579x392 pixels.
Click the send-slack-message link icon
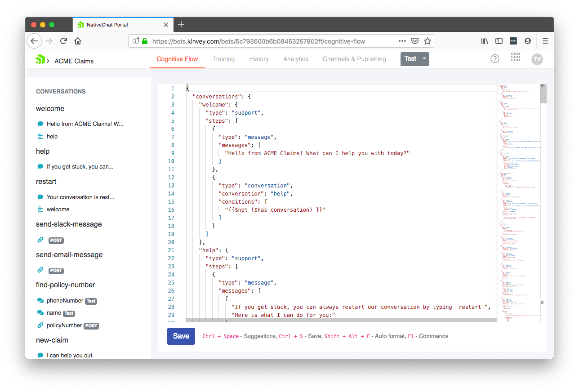pos(40,240)
